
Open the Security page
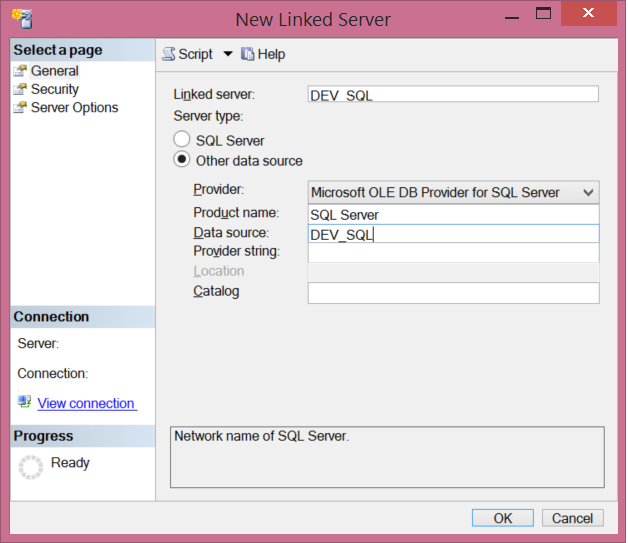click(x=55, y=89)
